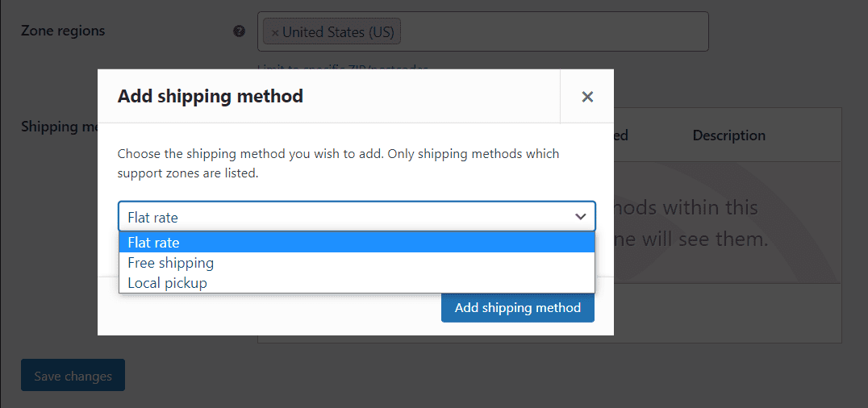
Task: Click the dialog's instruction text about shipping zones
Action: click(x=338, y=163)
